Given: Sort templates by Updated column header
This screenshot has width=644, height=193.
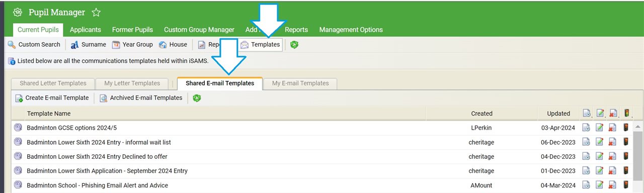Looking at the screenshot, I should pyautogui.click(x=558, y=114).
